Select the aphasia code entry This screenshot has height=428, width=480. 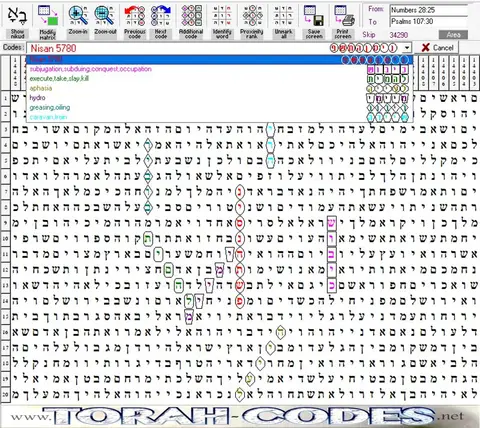(219, 88)
